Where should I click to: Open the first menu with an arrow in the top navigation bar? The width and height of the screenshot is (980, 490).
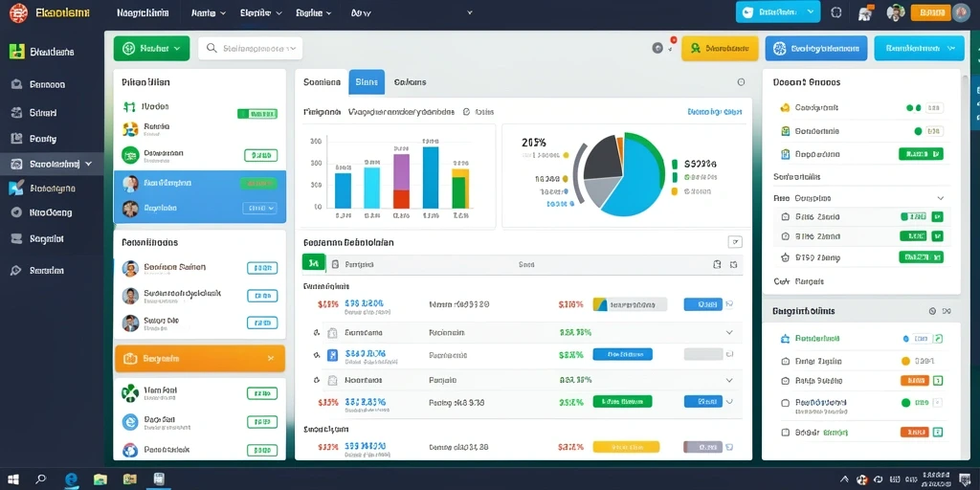(208, 12)
